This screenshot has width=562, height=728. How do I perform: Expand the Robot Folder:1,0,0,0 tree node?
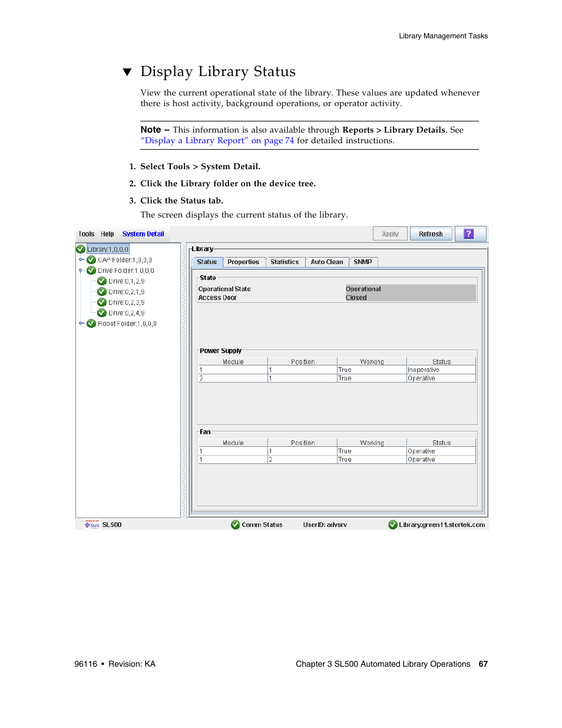(81, 324)
